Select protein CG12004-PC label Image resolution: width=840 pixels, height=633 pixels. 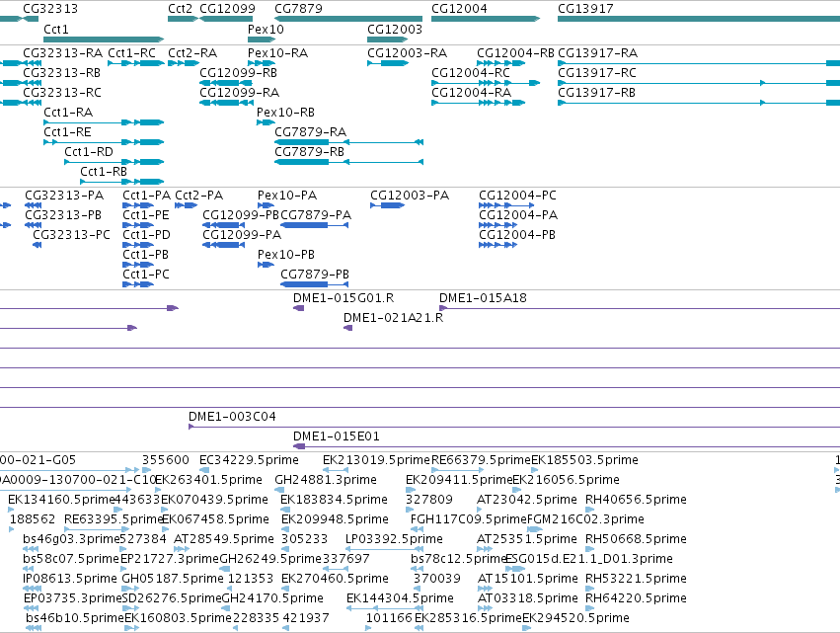click(x=518, y=196)
